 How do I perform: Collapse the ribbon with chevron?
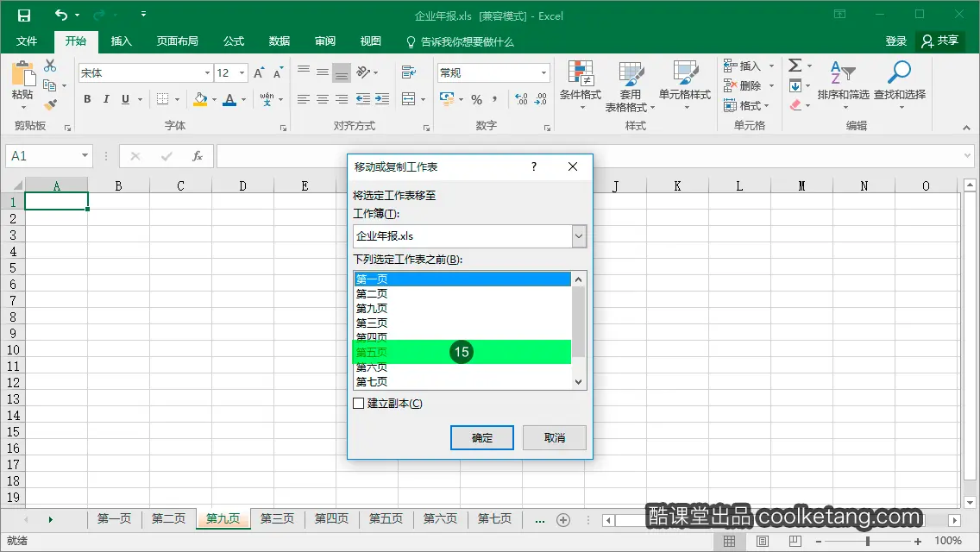966,128
